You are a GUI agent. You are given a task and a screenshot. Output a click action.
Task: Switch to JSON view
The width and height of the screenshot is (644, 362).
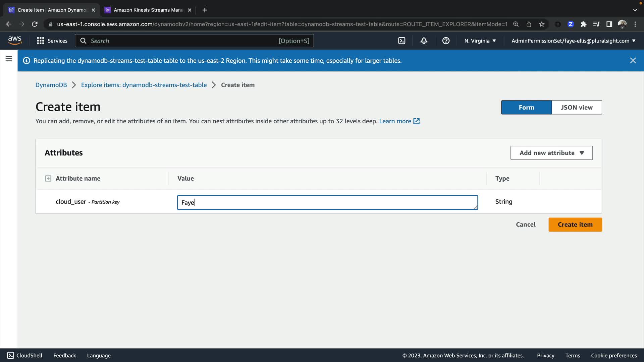pyautogui.click(x=576, y=107)
